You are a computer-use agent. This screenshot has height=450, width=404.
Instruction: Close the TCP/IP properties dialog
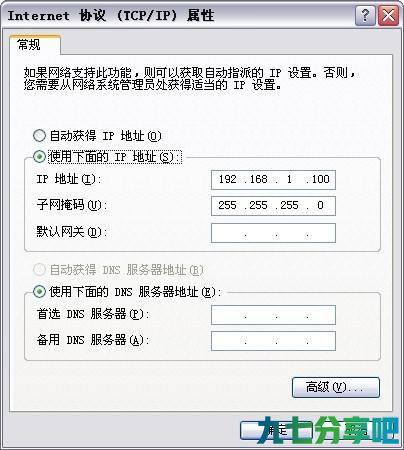click(x=388, y=16)
